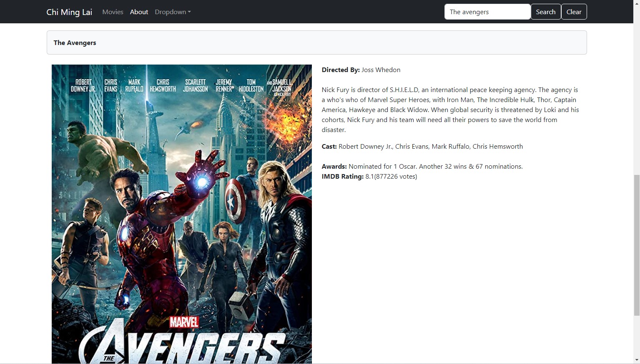640x364 pixels.
Task: Click the rating value '8.1(877226 votes)'
Action: pyautogui.click(x=391, y=176)
